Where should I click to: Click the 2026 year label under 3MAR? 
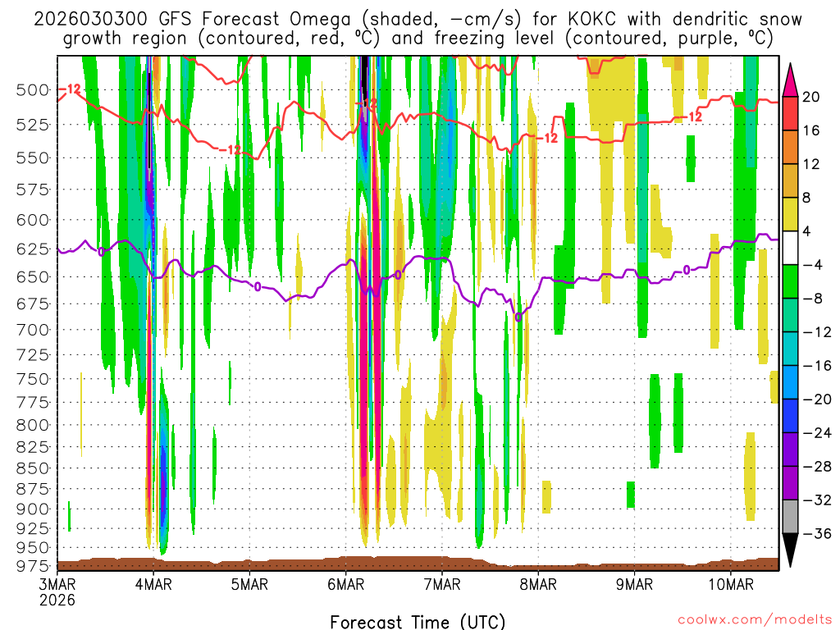coord(57,600)
